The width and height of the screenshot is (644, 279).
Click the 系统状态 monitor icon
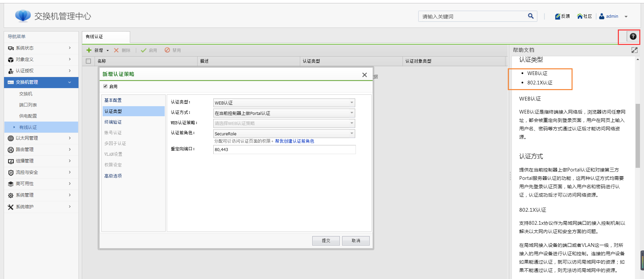[x=11, y=48]
